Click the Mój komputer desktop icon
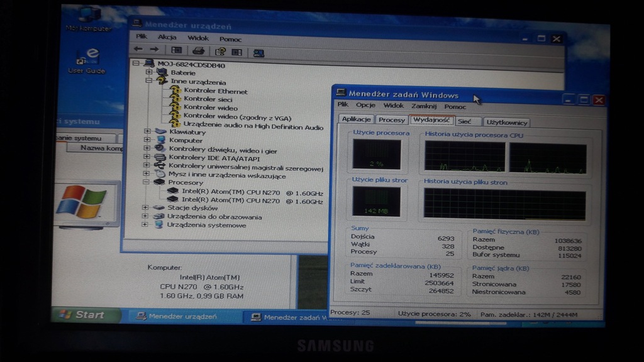The width and height of the screenshot is (644, 362). [89, 19]
